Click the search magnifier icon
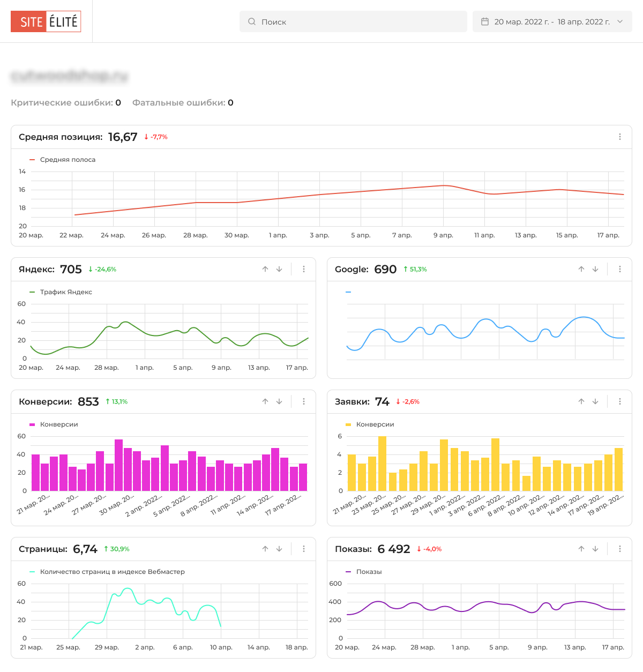The image size is (643, 672). [252, 21]
